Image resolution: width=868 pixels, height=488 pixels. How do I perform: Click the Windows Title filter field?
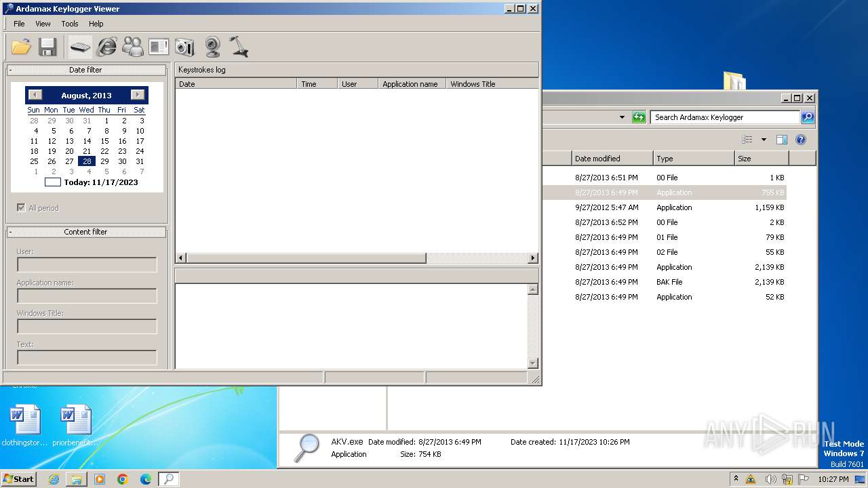tap(87, 327)
